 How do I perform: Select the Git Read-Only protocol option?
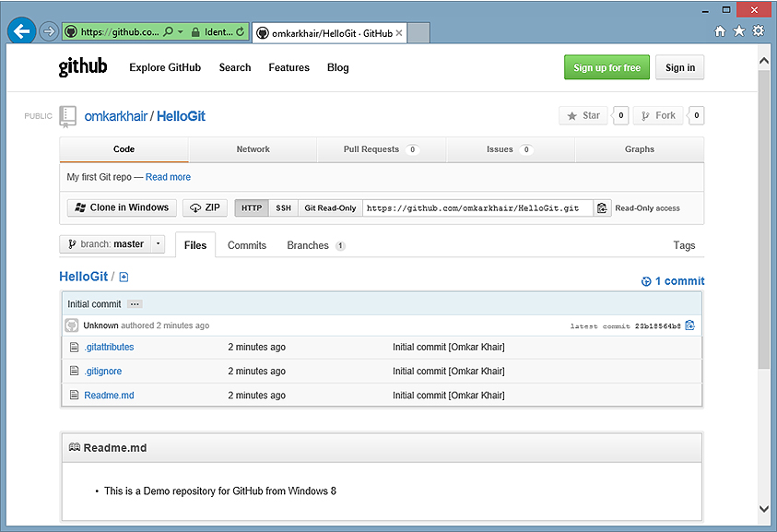pyautogui.click(x=330, y=208)
